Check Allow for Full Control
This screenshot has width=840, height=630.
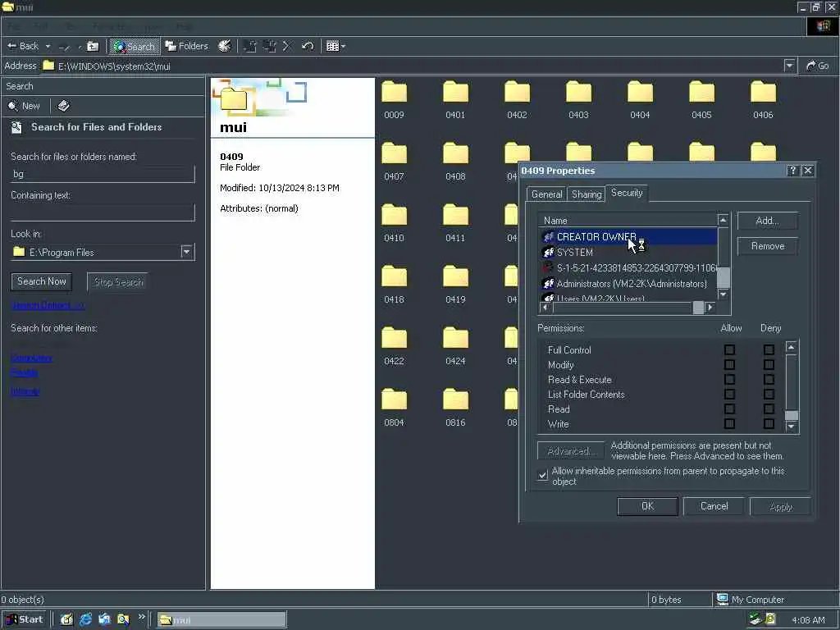729,349
